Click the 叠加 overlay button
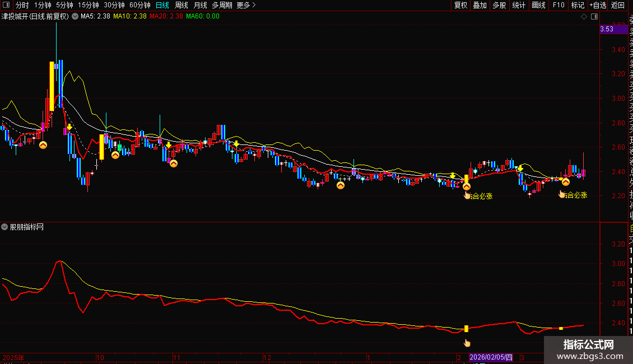Image resolution: width=633 pixels, height=364 pixels. pyautogui.click(x=480, y=5)
